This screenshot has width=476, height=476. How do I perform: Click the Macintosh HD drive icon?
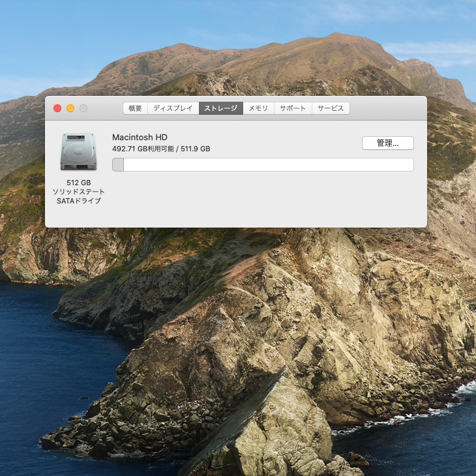78,152
